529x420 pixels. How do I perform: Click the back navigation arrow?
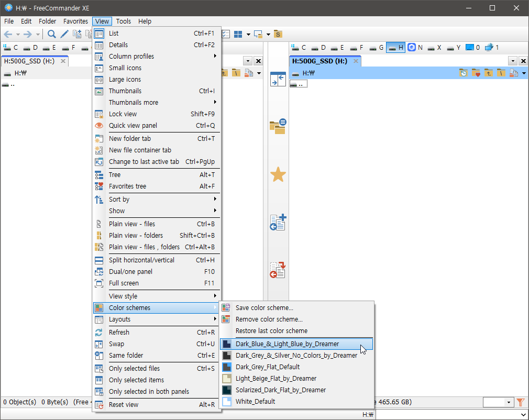8,34
